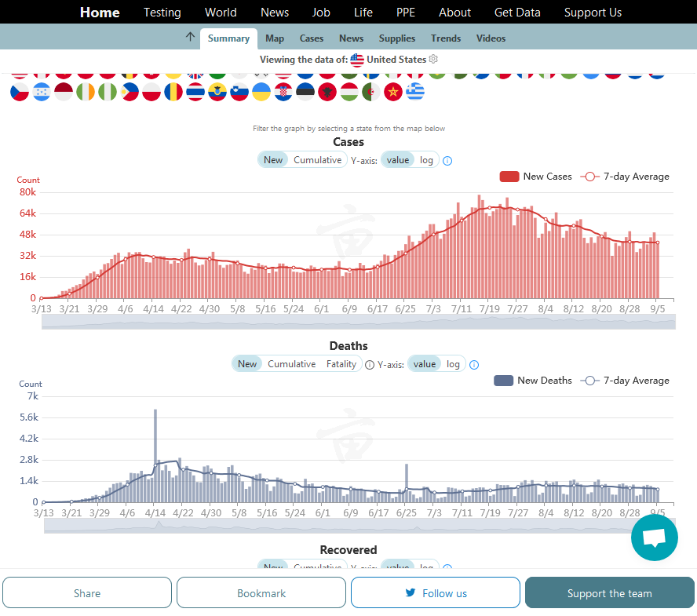Screen dimensions: 697x616
Task: Select the Greece flag
Action: tap(415, 92)
